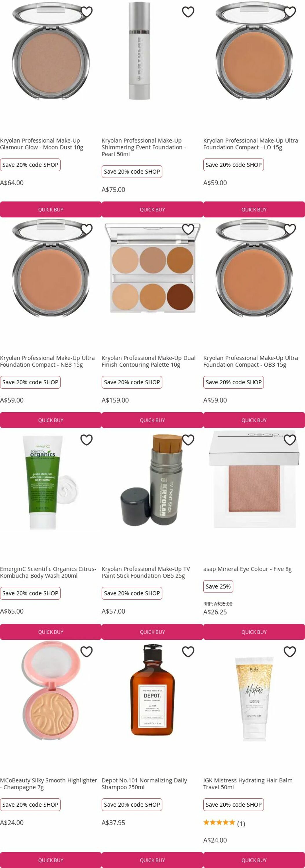
Task: Add Shimmering Event Foundation Pearl to wishlist heart
Action: tap(188, 12)
